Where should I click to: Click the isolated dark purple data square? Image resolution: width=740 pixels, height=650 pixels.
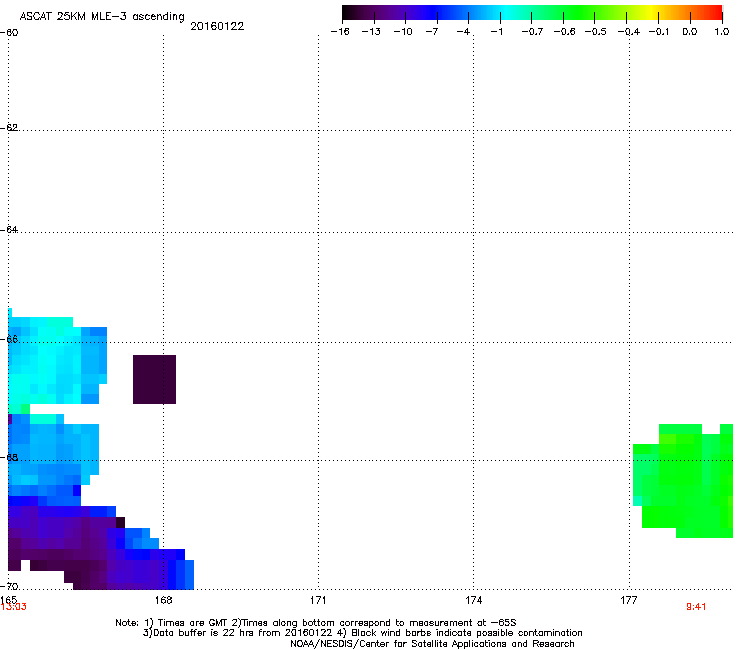154,380
